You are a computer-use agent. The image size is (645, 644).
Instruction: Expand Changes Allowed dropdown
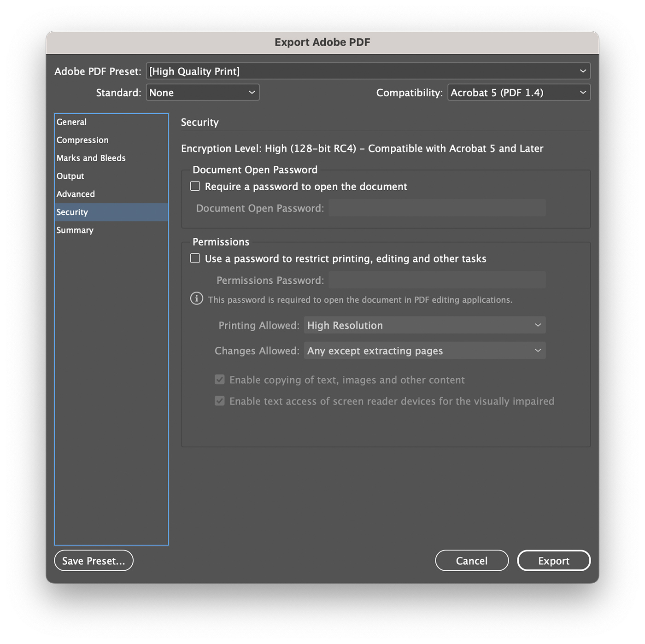pos(425,351)
